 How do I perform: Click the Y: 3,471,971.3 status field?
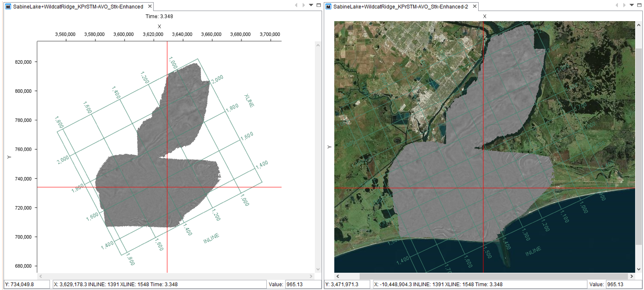(347, 284)
